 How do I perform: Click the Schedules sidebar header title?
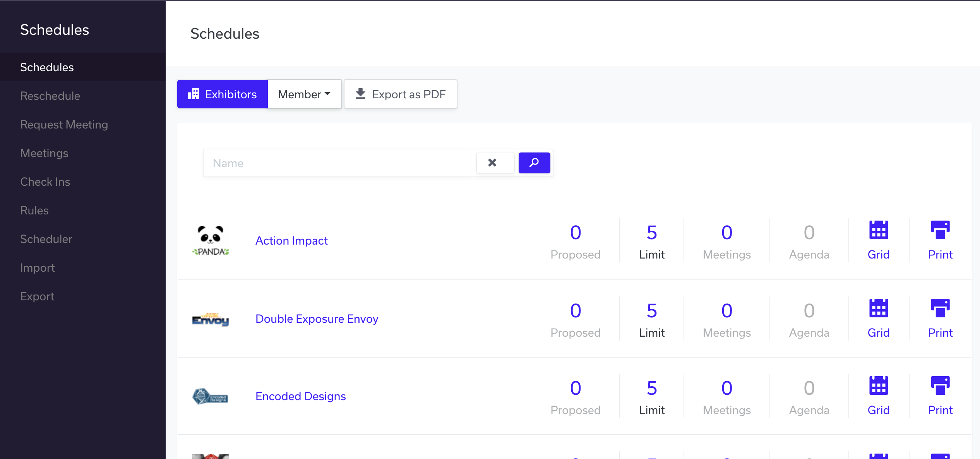pos(55,30)
